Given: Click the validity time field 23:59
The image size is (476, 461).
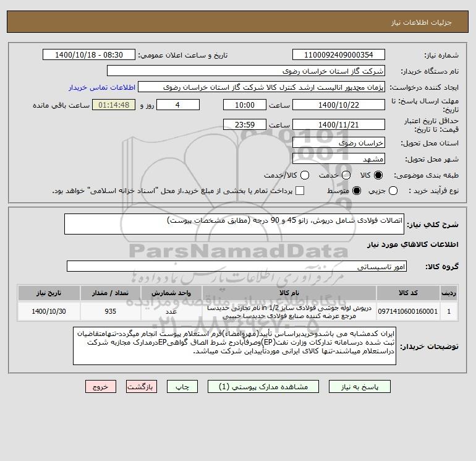Looking at the screenshot, I should [x=245, y=124].
